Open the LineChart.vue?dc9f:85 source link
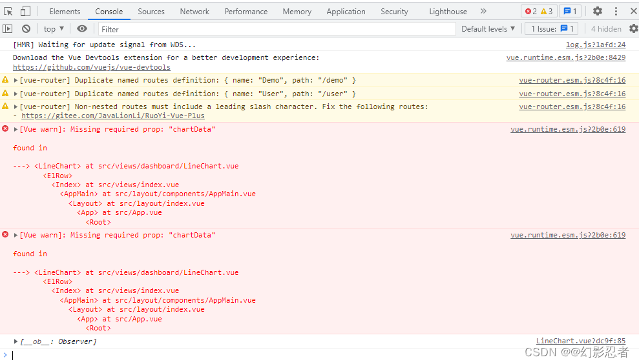Screen dimensions: 639x364 (x=581, y=341)
